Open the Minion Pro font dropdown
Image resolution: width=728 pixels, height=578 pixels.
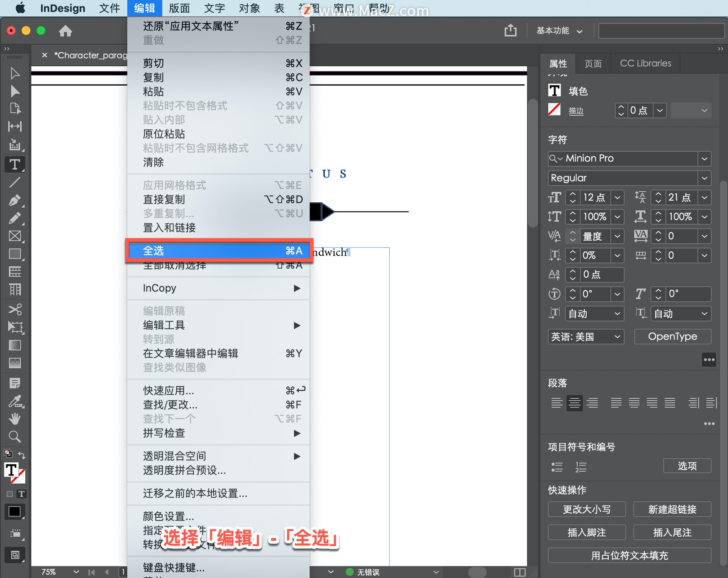[704, 158]
